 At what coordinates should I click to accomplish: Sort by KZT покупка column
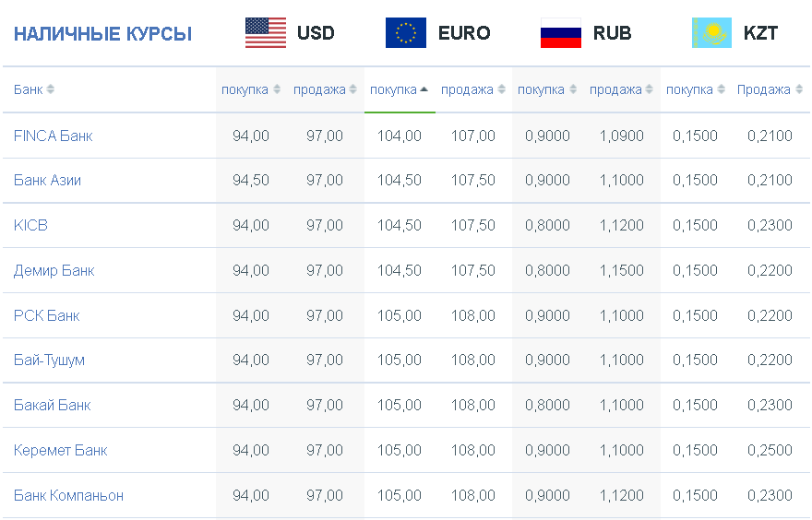click(x=696, y=89)
